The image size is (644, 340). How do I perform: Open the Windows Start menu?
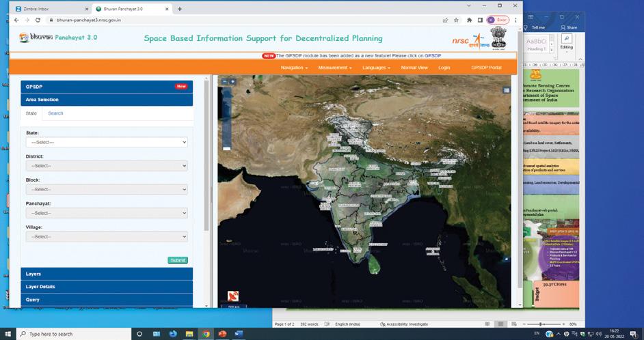(8, 334)
